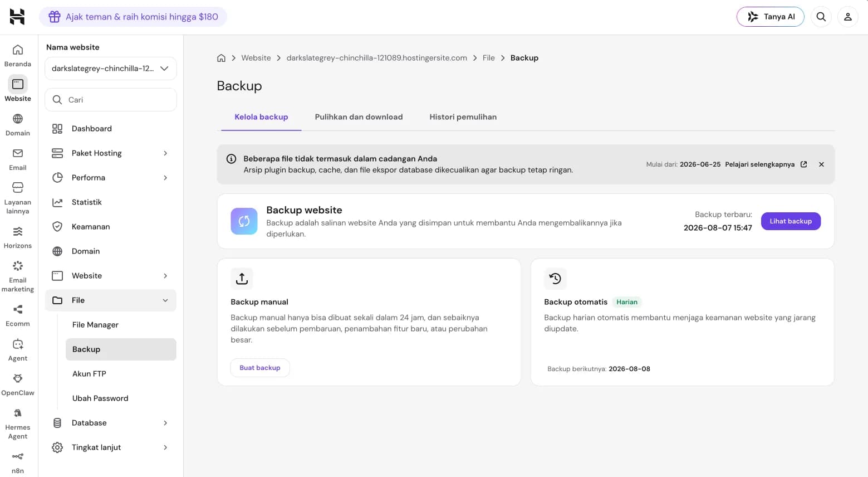Open Keamanan in the sidebar

[x=111, y=227]
